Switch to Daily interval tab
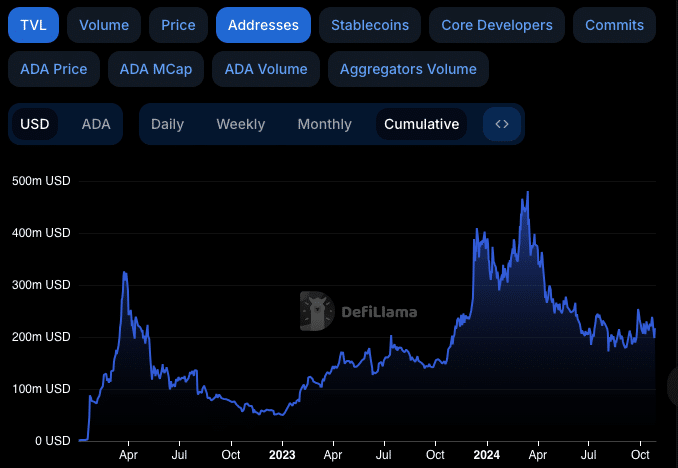 tap(167, 124)
